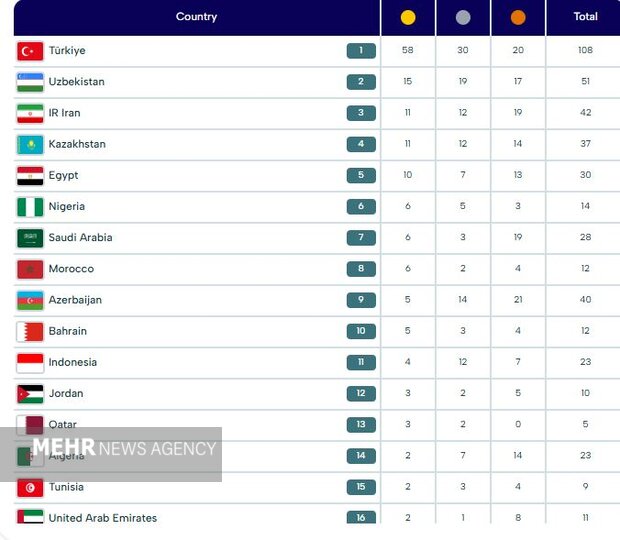The width and height of the screenshot is (620, 540).
Task: Click the Morocco flag icon
Action: [30, 269]
